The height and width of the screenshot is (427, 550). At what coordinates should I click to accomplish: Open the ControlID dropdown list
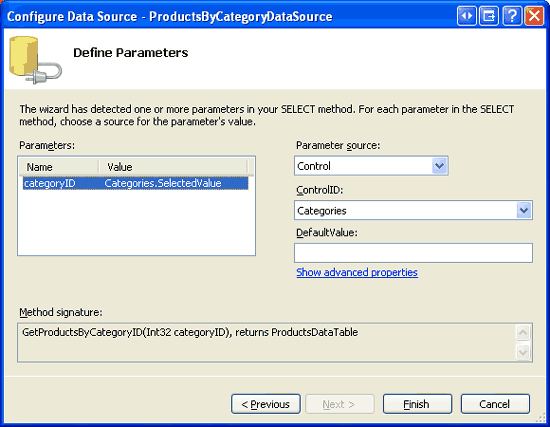click(x=524, y=210)
